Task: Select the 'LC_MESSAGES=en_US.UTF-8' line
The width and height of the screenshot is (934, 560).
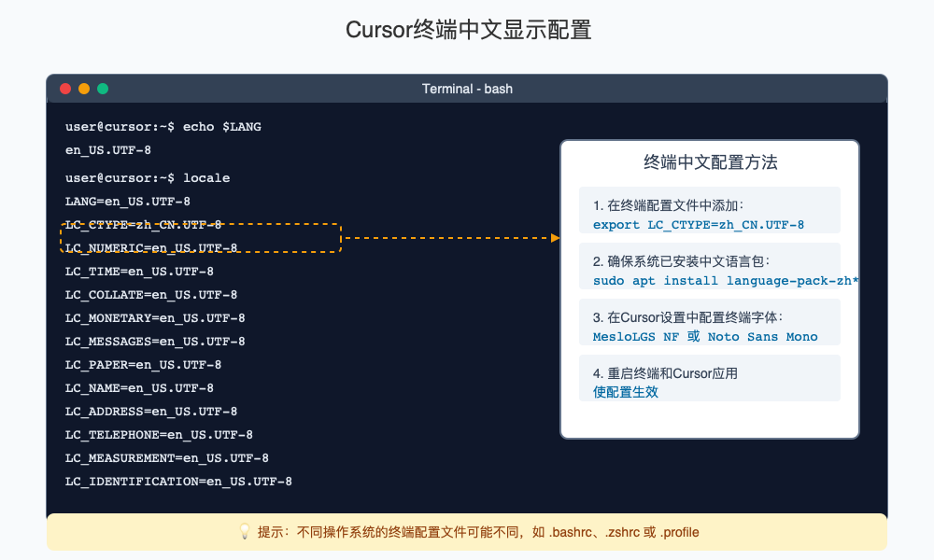Action: click(x=155, y=341)
